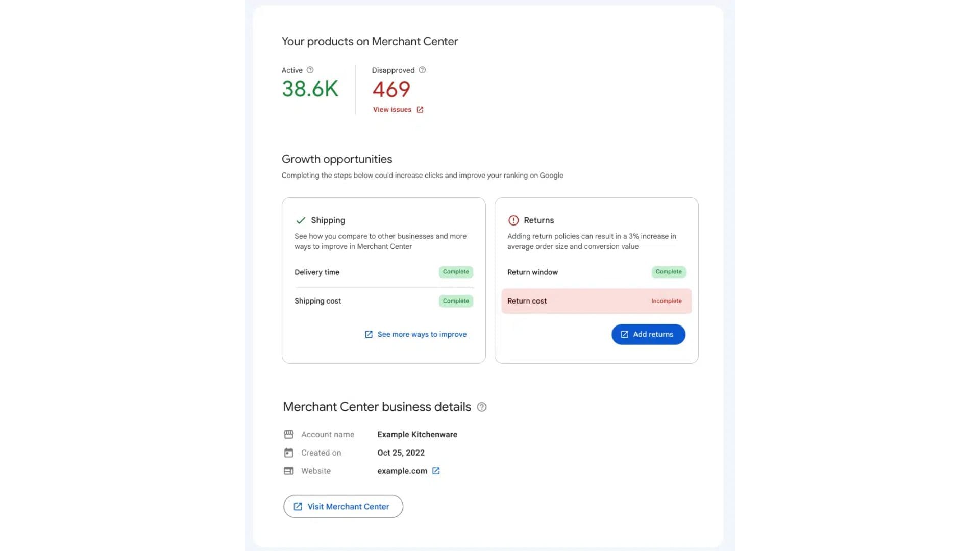Screen dimensions: 980x551
Task: Click the 469 disapproved products number
Action: coord(391,90)
